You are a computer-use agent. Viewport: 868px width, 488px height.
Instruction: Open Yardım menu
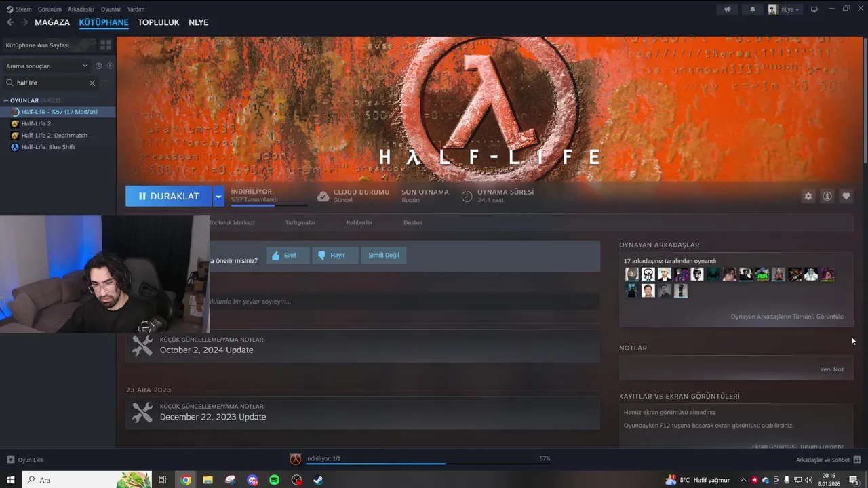[x=136, y=9]
